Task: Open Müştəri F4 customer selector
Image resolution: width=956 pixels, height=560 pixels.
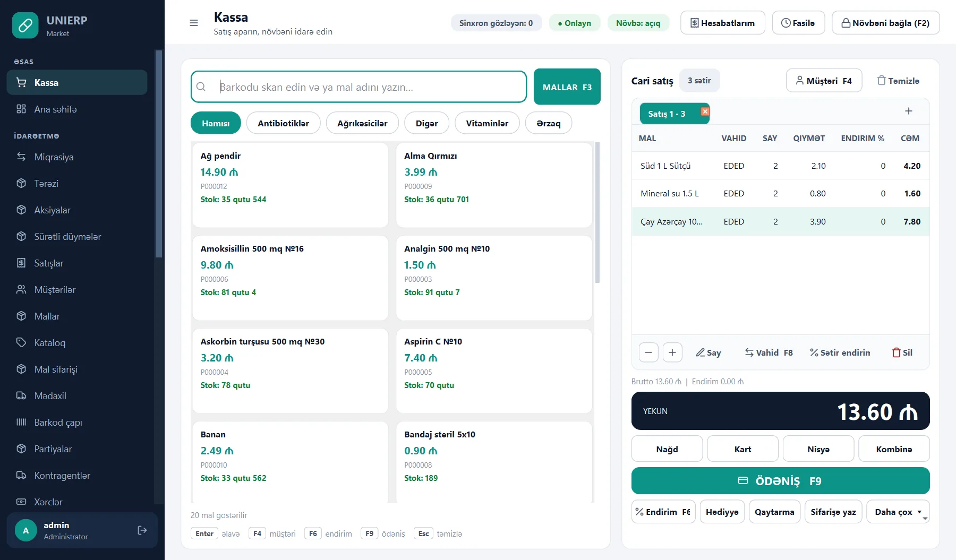Action: tap(824, 81)
